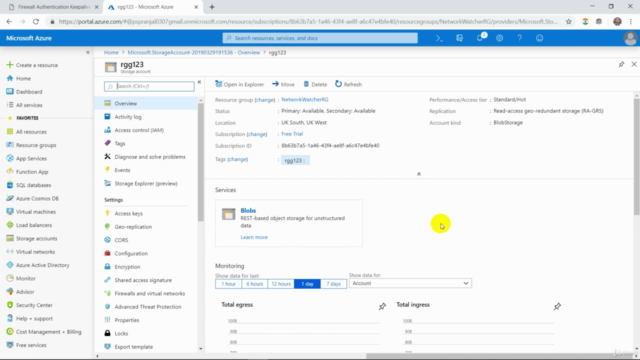
Task: Pin Total egress chart to dashboard
Action: (382, 306)
